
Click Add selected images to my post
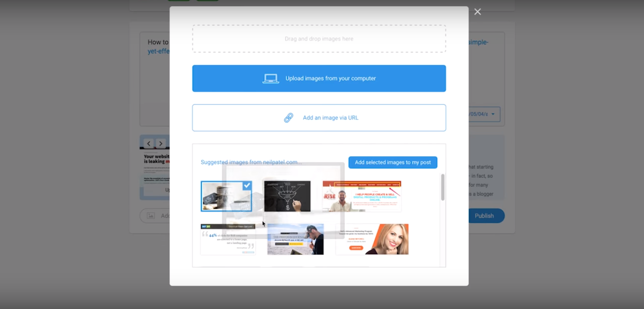coord(393,162)
